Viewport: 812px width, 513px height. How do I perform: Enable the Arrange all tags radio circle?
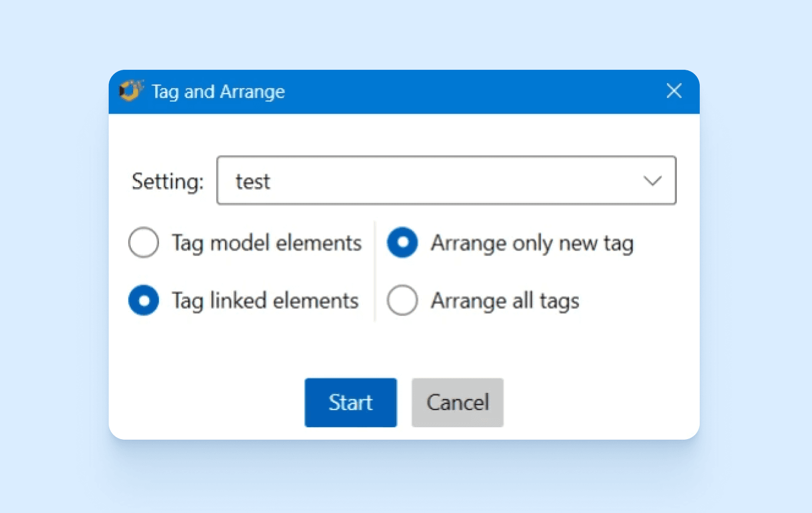click(x=402, y=300)
